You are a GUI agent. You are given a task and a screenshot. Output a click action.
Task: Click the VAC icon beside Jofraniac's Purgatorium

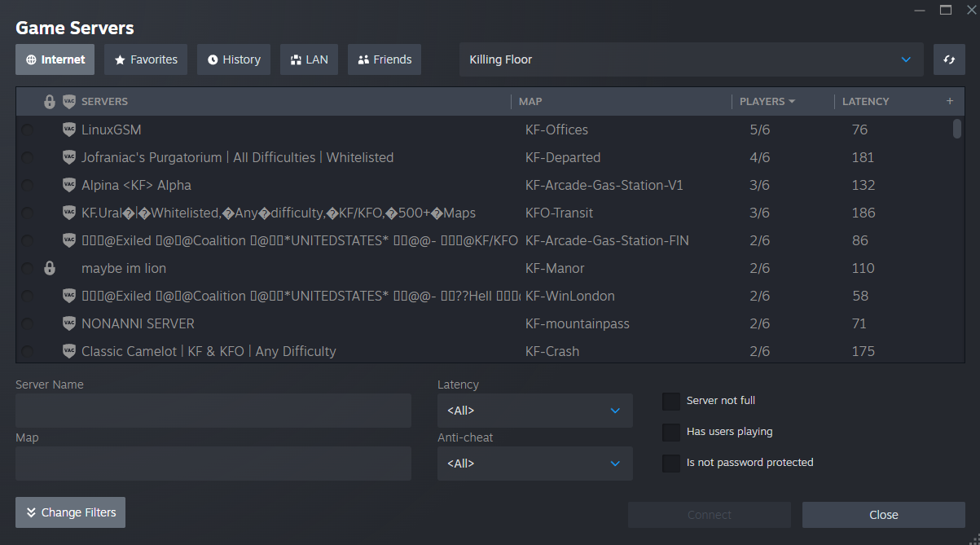(x=69, y=157)
